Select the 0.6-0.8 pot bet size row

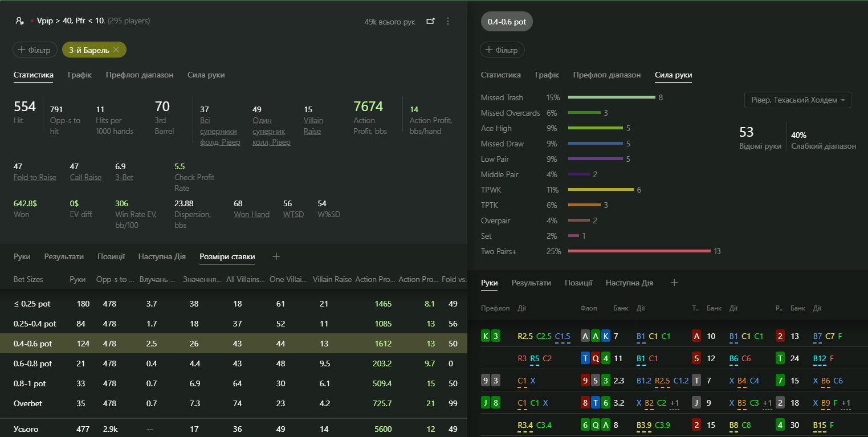tap(234, 364)
